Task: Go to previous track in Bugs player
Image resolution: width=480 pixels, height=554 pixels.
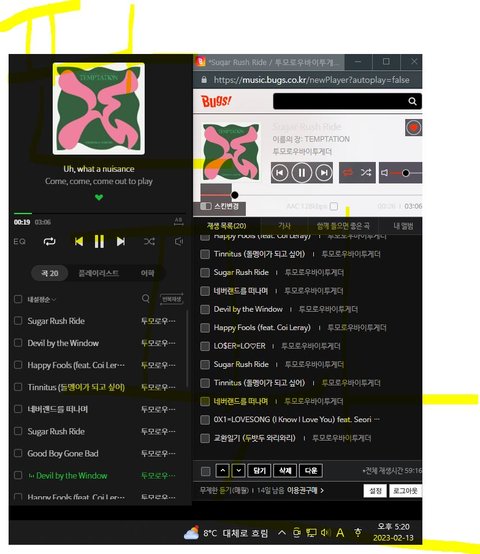Action: click(x=280, y=173)
